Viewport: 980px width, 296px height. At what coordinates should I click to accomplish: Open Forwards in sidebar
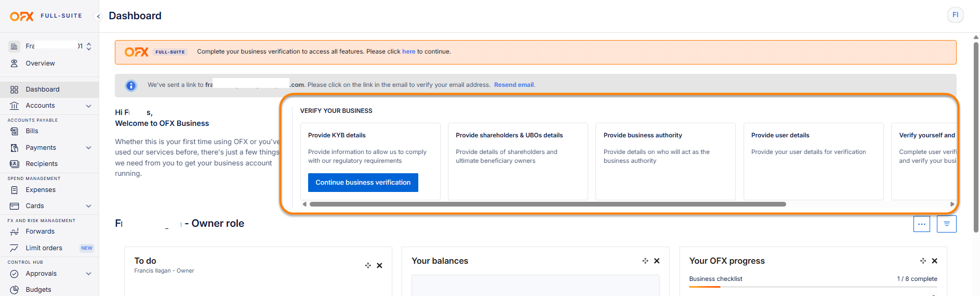click(x=40, y=231)
